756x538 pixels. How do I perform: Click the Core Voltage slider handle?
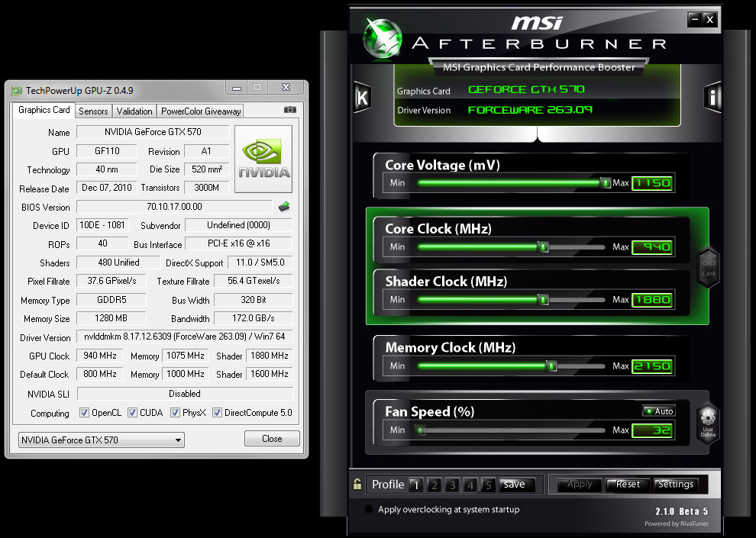[x=605, y=183]
